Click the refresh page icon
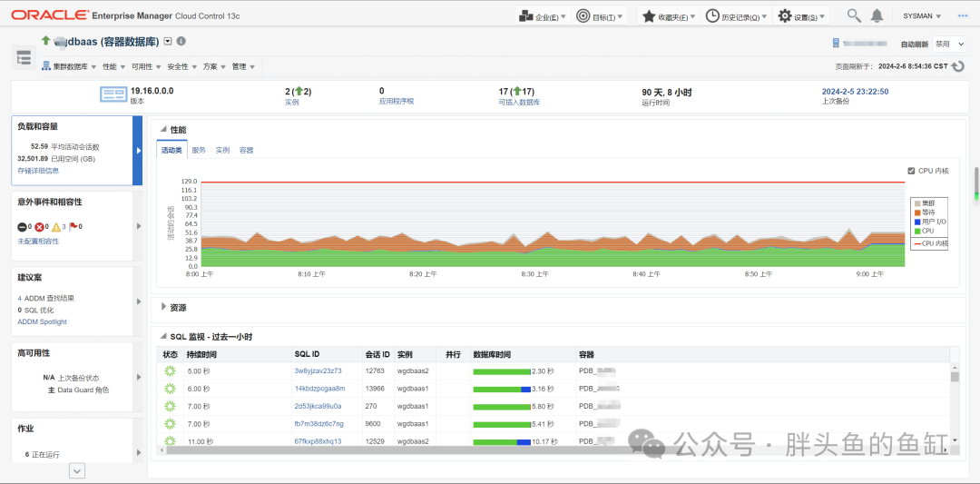The image size is (980, 484). click(x=958, y=65)
